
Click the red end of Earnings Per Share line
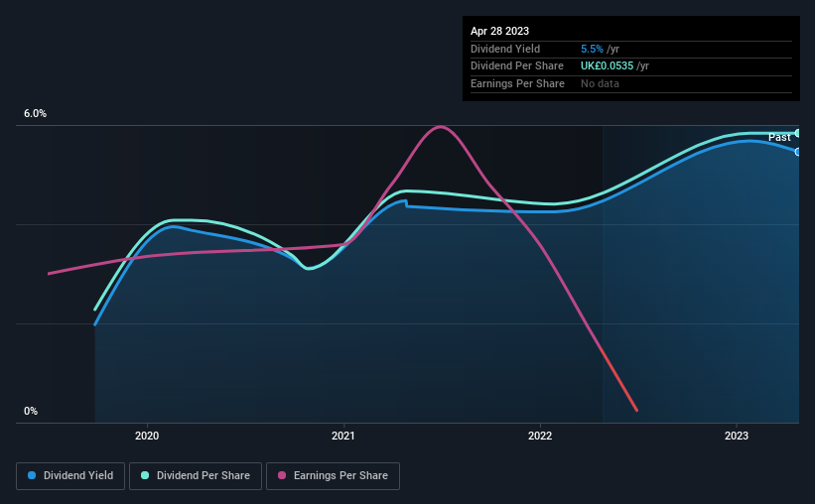pos(636,410)
